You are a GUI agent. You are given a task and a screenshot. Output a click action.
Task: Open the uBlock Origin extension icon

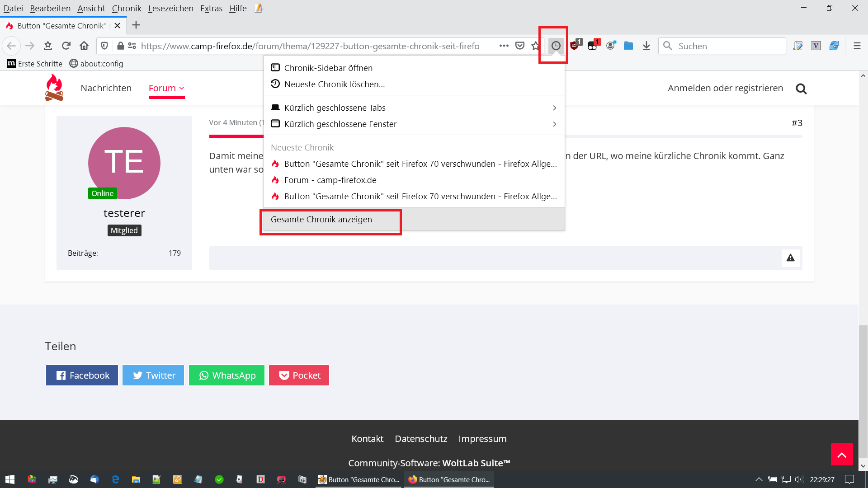pos(575,46)
